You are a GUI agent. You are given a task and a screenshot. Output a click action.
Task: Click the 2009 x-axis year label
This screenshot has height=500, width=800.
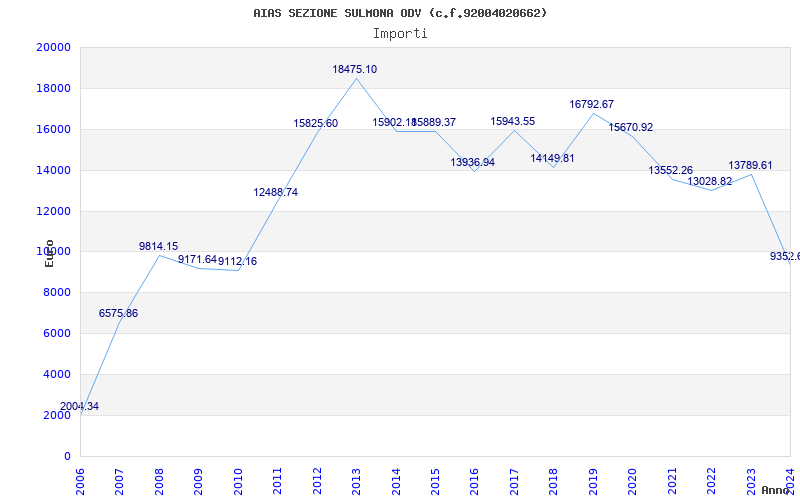tap(198, 481)
